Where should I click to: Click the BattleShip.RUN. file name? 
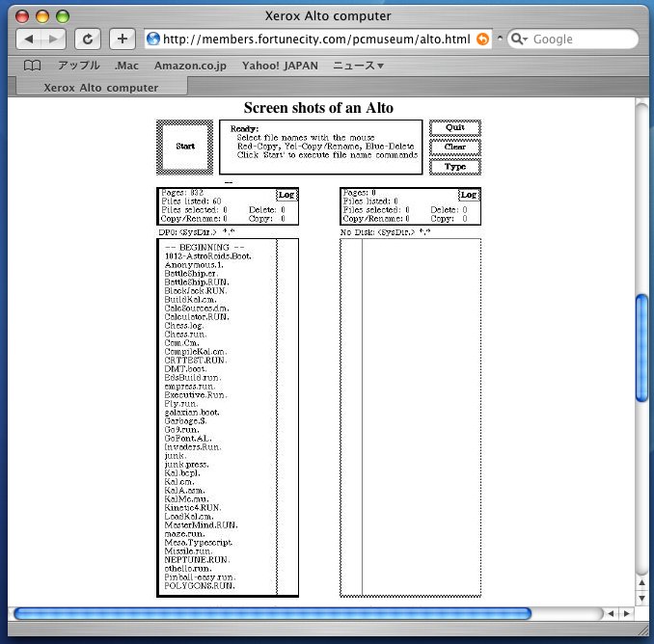coord(197,282)
